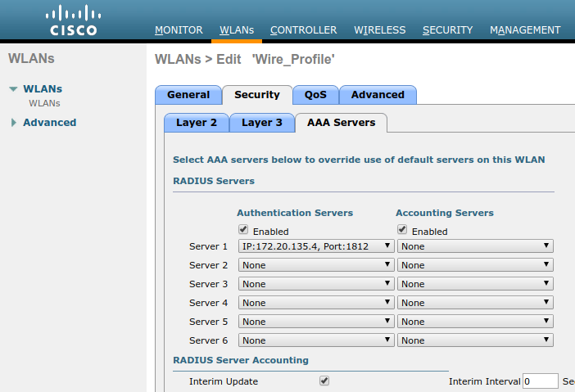Open the CONTROLLER menu
Image resolution: width=575 pixels, height=392 pixels.
(x=303, y=30)
